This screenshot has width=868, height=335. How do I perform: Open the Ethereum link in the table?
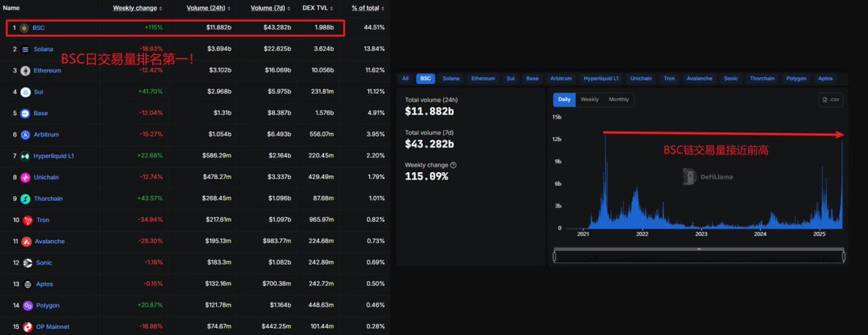[x=47, y=70]
